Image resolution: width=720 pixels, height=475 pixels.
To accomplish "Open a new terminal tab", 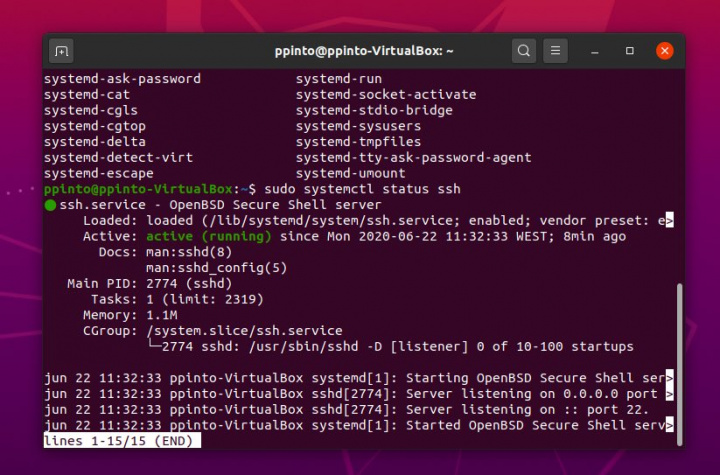I will [62, 50].
